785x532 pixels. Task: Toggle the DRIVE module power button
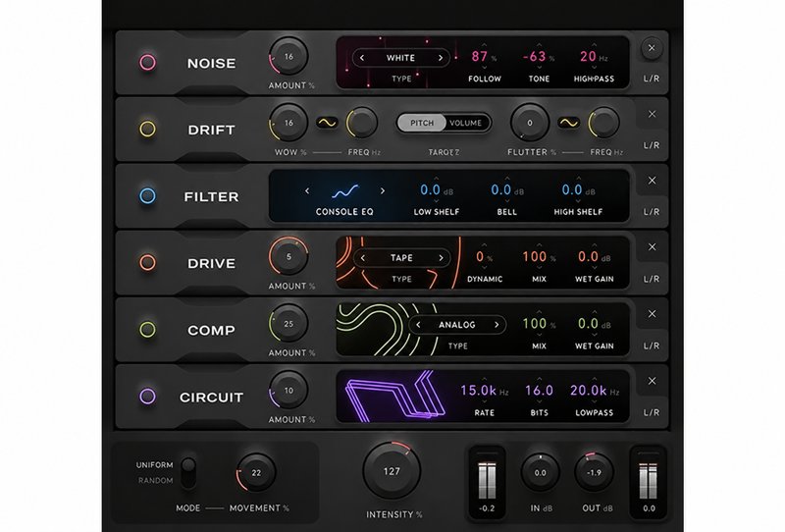point(147,262)
